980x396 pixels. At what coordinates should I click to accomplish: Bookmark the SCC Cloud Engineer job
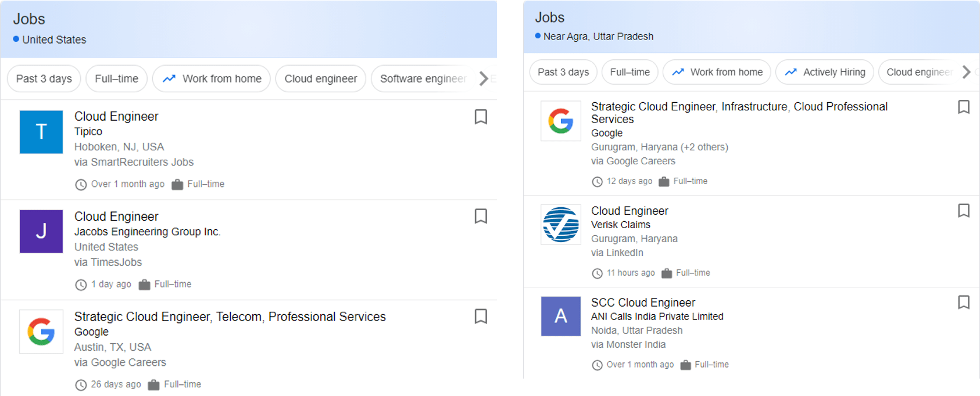(x=964, y=302)
